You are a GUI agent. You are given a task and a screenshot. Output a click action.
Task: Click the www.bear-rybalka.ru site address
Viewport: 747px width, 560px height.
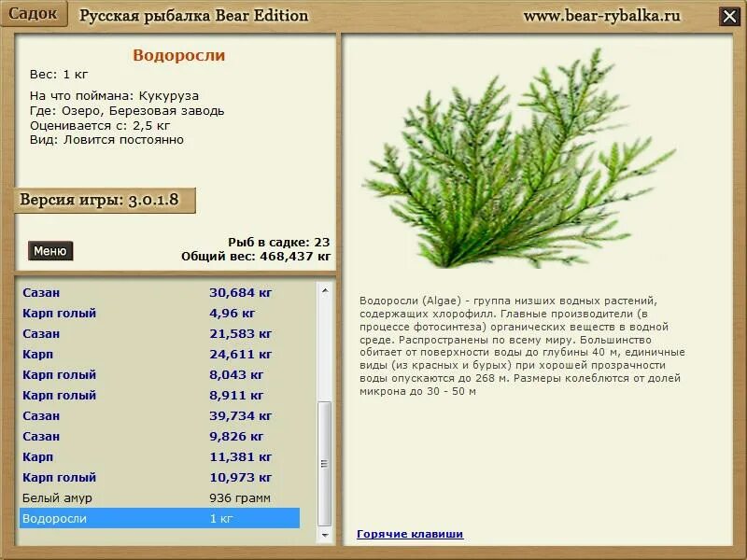[x=601, y=16]
